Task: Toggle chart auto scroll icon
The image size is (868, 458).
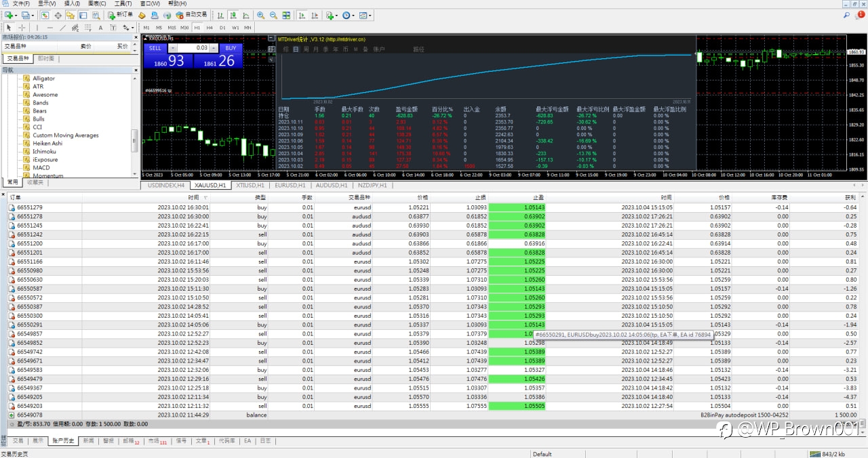Action: tap(301, 15)
